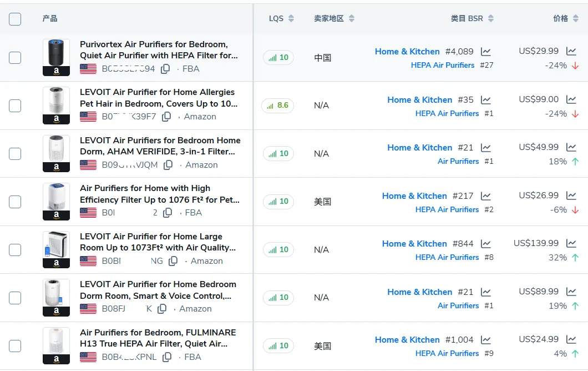Image resolution: width=588 pixels, height=371 pixels.
Task: Sort the table by the LQS column
Action: (x=291, y=18)
